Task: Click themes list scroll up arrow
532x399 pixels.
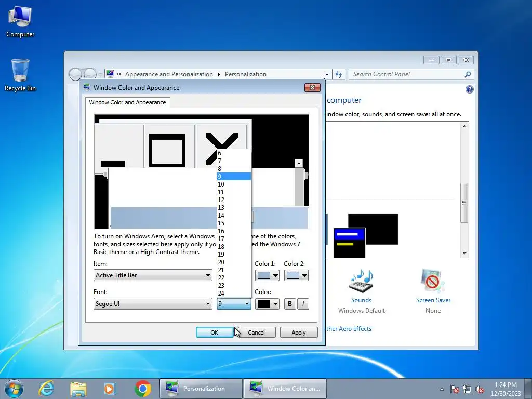Action: point(464,126)
